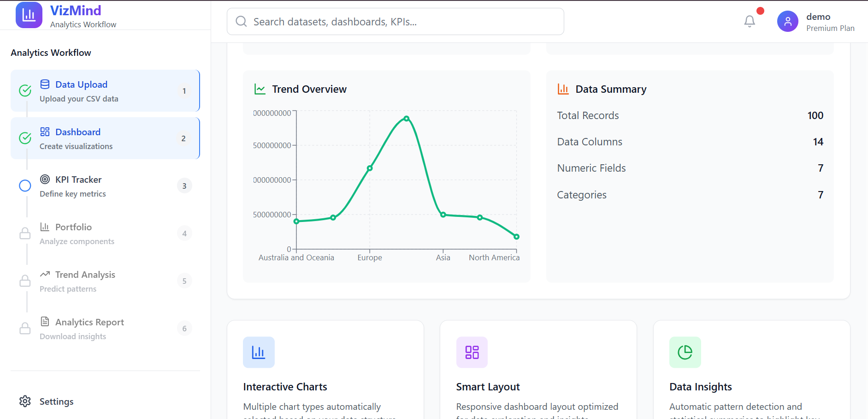Click the Trend Analysis lock icon
Screen dimensions: 868x419
click(25, 281)
